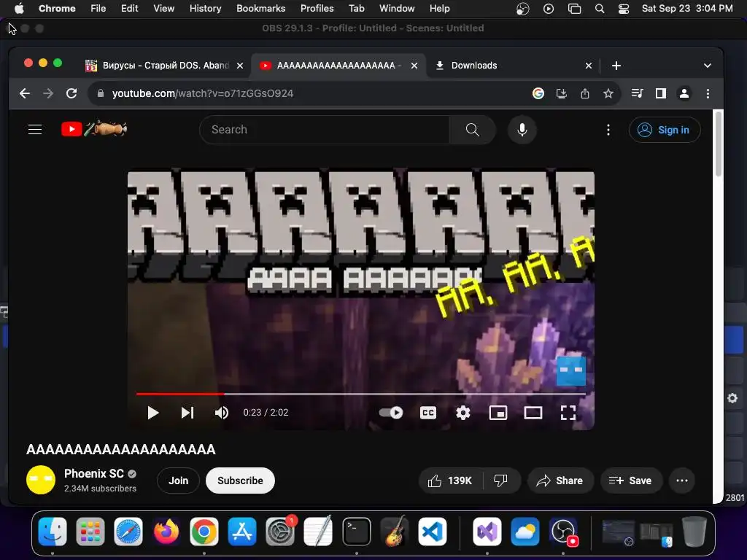Open YouTube settings three-dot menu near Sign in

coord(608,130)
